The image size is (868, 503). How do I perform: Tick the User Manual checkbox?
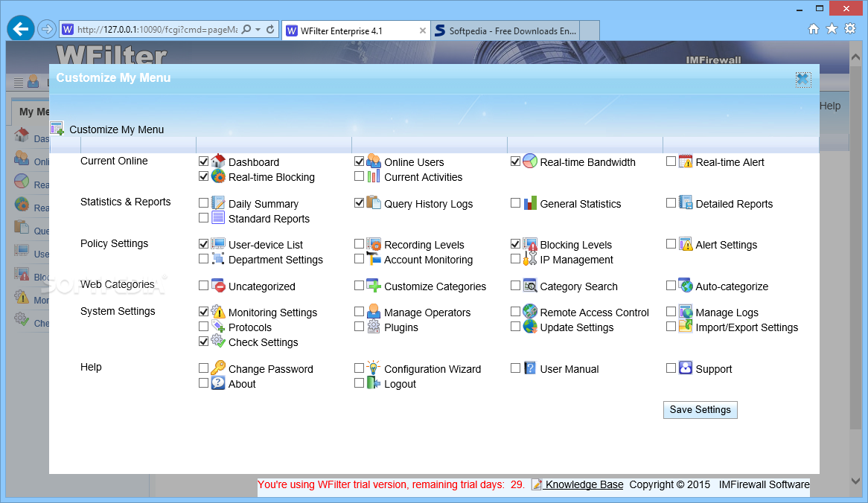click(515, 368)
